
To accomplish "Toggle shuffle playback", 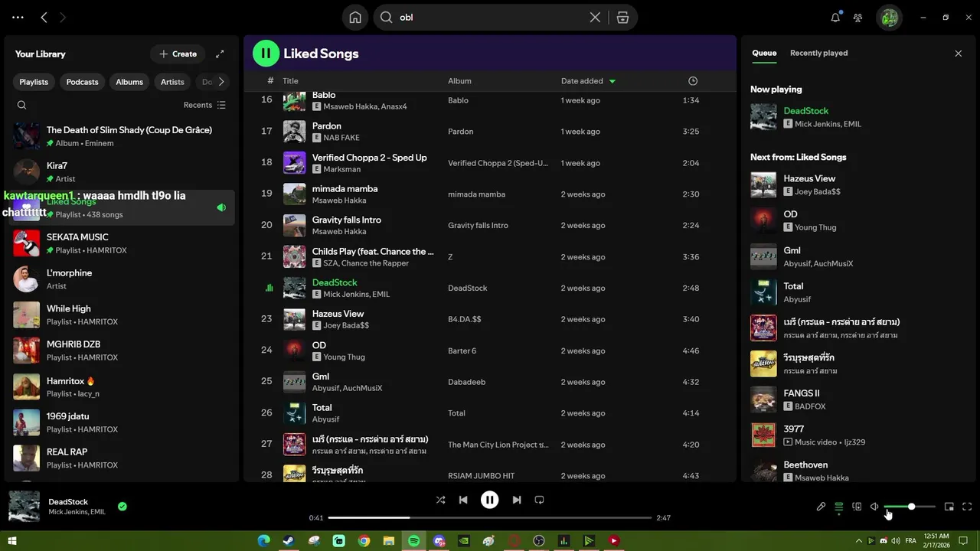I will [440, 500].
